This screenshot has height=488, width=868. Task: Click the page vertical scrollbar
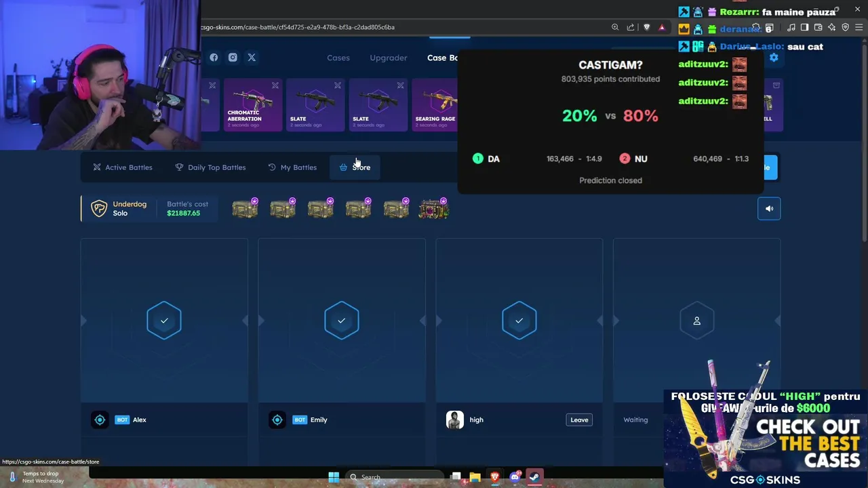864,142
